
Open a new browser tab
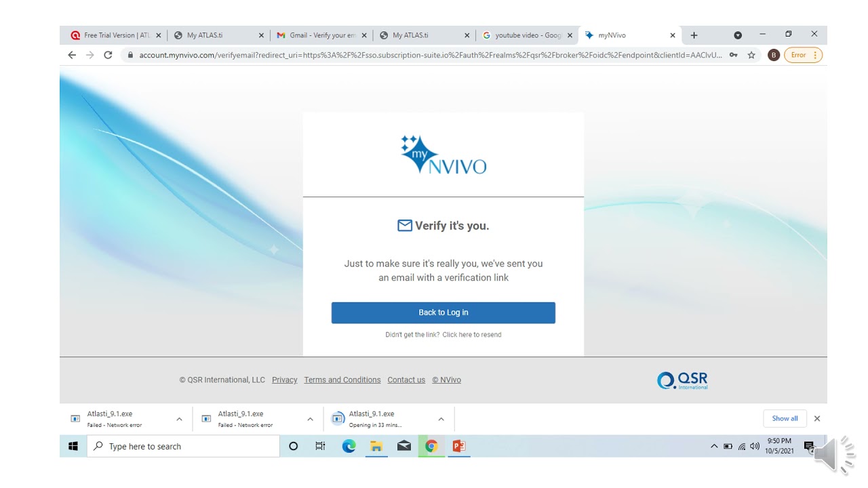coord(694,35)
